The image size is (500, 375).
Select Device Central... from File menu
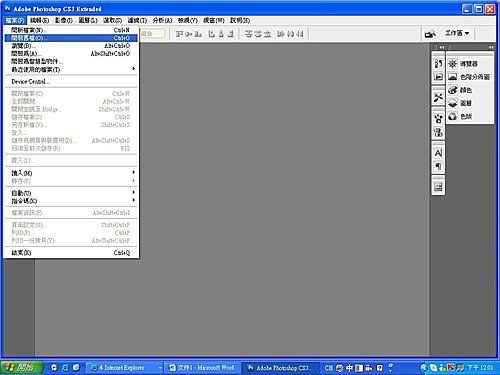(71, 82)
